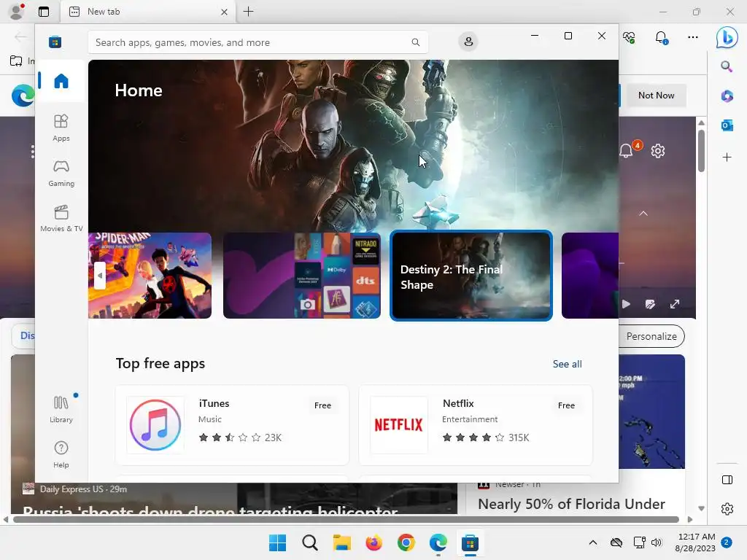Open taskbar Search
The image size is (747, 560).
[309, 542]
